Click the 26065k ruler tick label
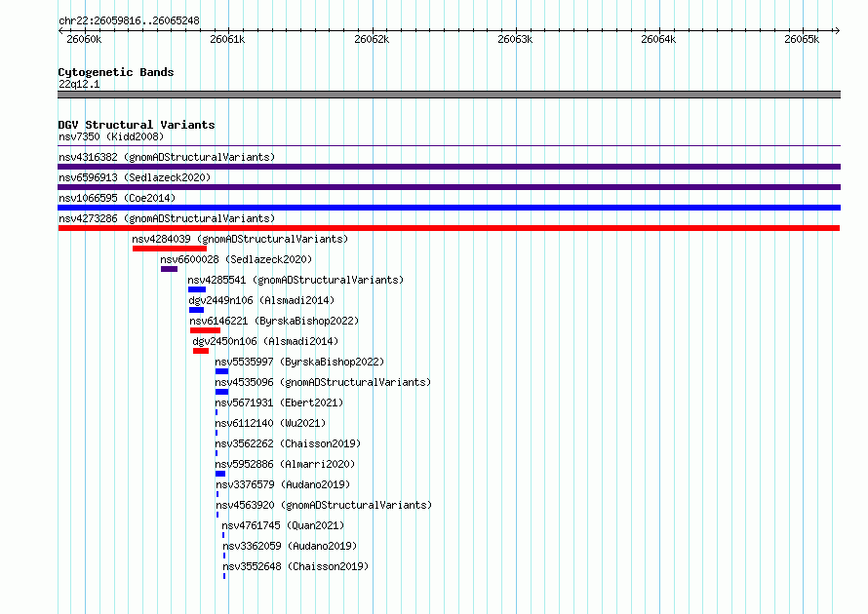 click(802, 39)
